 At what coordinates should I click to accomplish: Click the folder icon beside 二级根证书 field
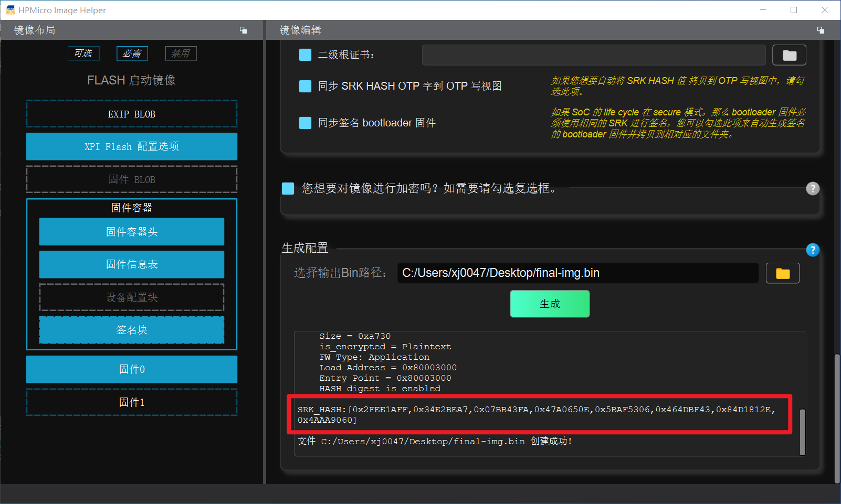click(789, 55)
